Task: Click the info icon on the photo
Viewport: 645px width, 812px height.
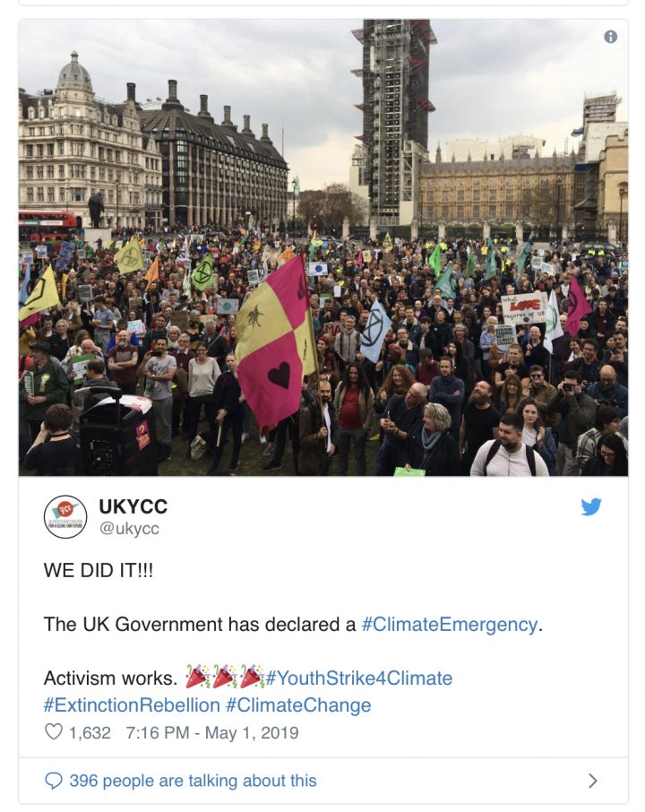Action: 610,37
